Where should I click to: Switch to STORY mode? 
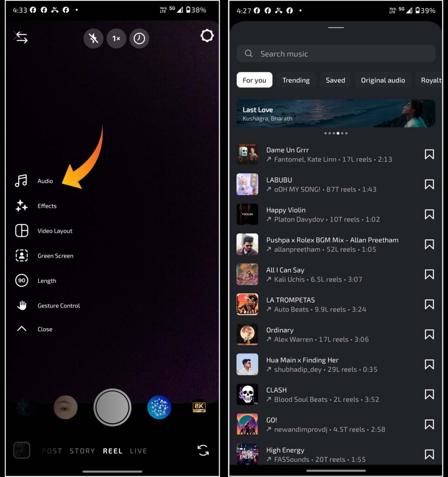click(82, 451)
